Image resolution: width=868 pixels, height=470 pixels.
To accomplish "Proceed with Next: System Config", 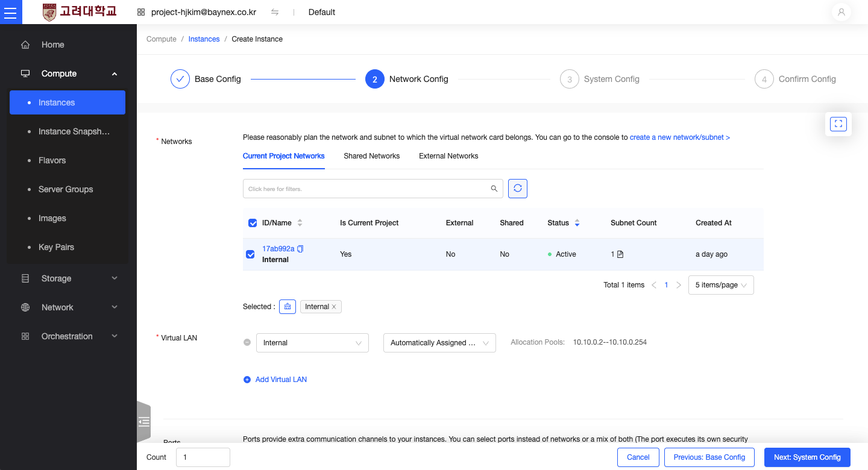I will 807,457.
